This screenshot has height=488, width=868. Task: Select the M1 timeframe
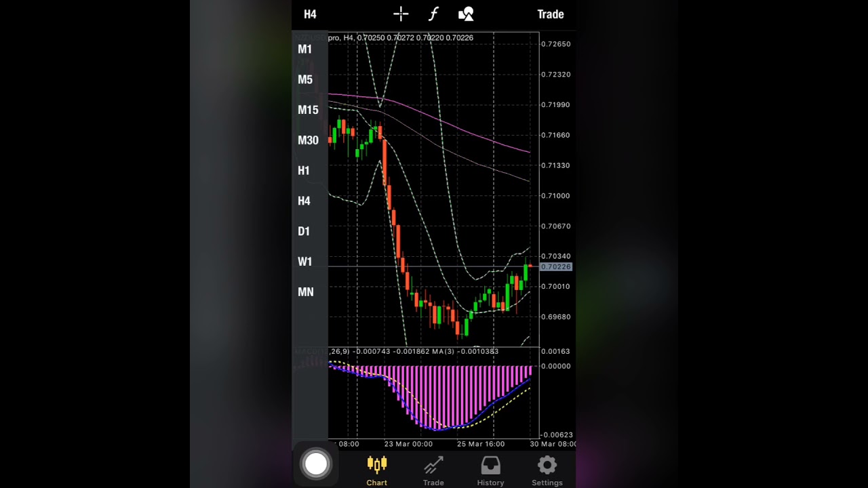[x=305, y=49]
